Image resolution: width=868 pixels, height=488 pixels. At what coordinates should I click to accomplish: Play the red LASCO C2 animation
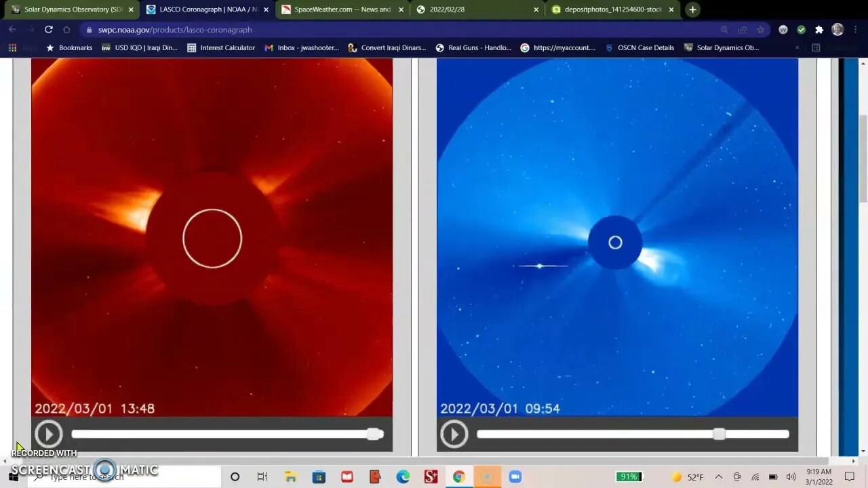[x=49, y=434]
